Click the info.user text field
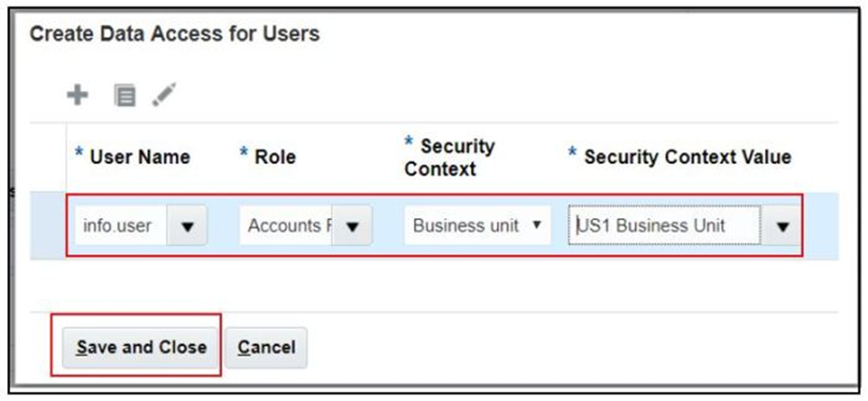The width and height of the screenshot is (868, 401). pos(121,225)
